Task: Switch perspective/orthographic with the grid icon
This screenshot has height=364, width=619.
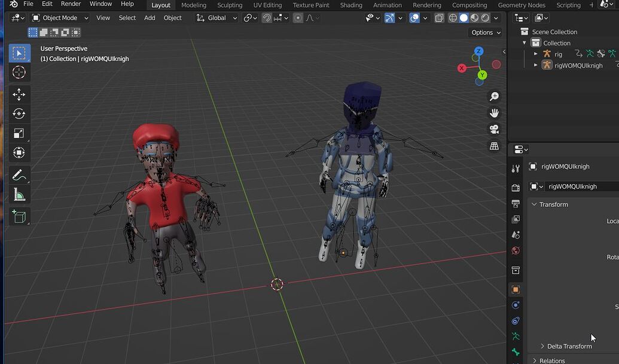Action: click(494, 146)
